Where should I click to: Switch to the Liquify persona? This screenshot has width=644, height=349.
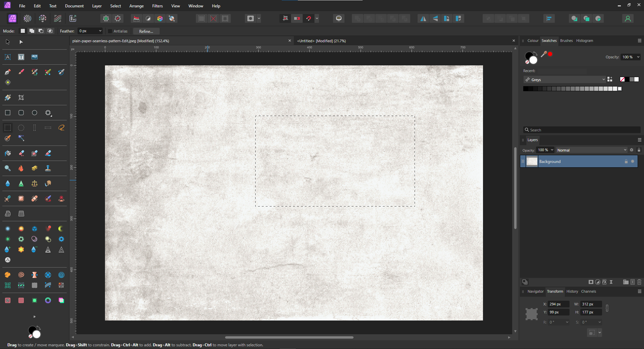(28, 18)
